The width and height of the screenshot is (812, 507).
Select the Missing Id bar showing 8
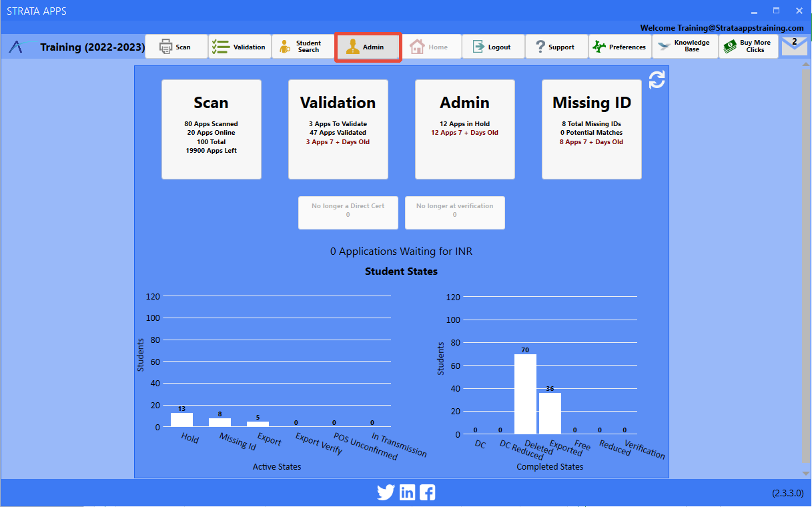pos(220,422)
